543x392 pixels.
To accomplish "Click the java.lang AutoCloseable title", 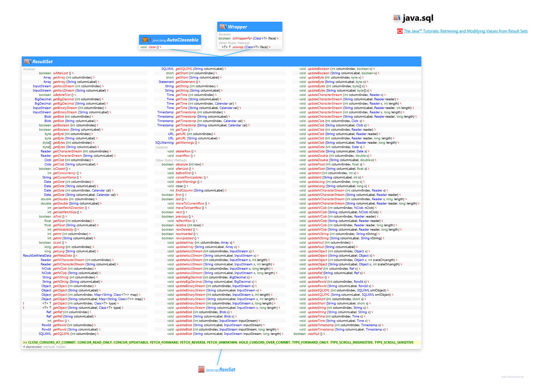I will click(x=175, y=40).
